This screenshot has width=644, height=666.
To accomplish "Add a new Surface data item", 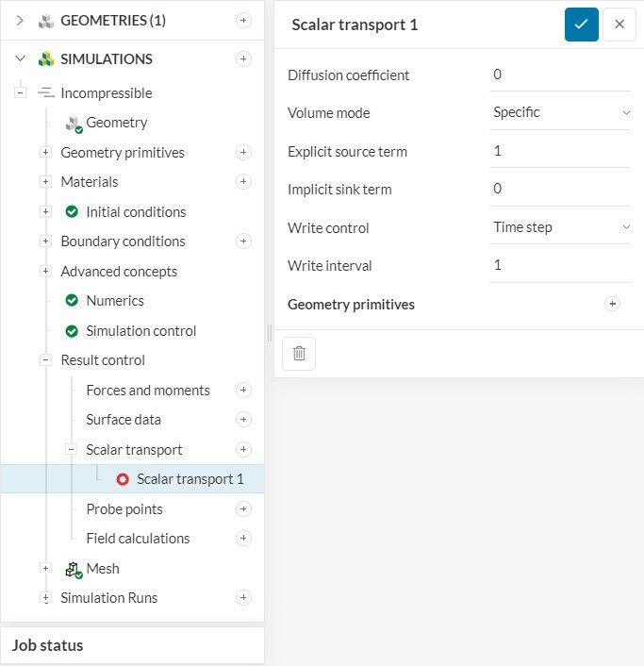I will 243,419.
